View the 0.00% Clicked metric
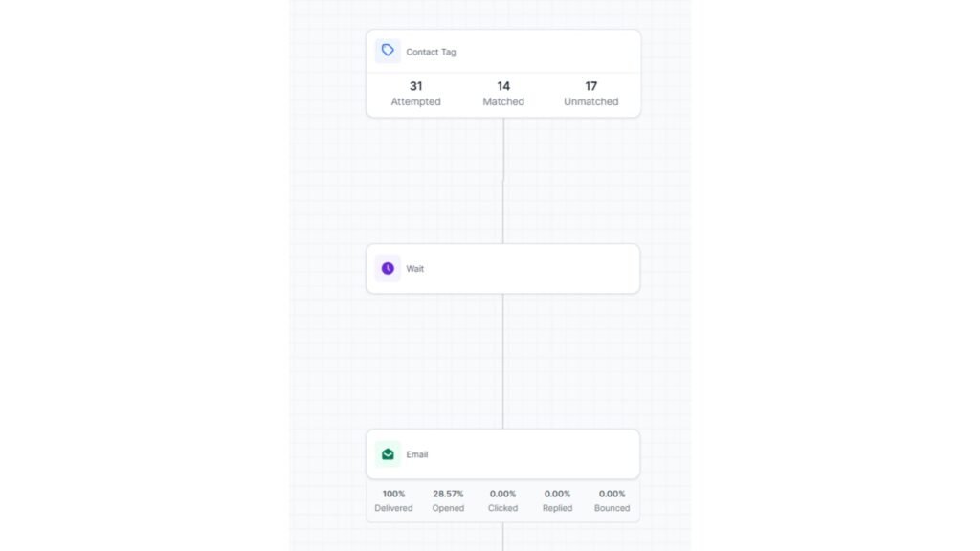This screenshot has height=551, width=980. [x=502, y=500]
